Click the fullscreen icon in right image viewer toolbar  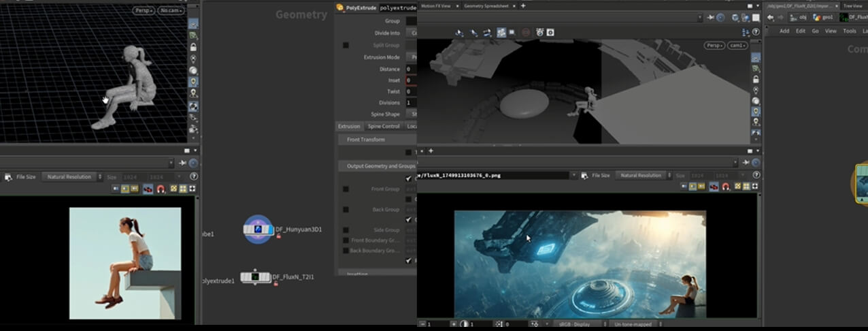coord(756,187)
